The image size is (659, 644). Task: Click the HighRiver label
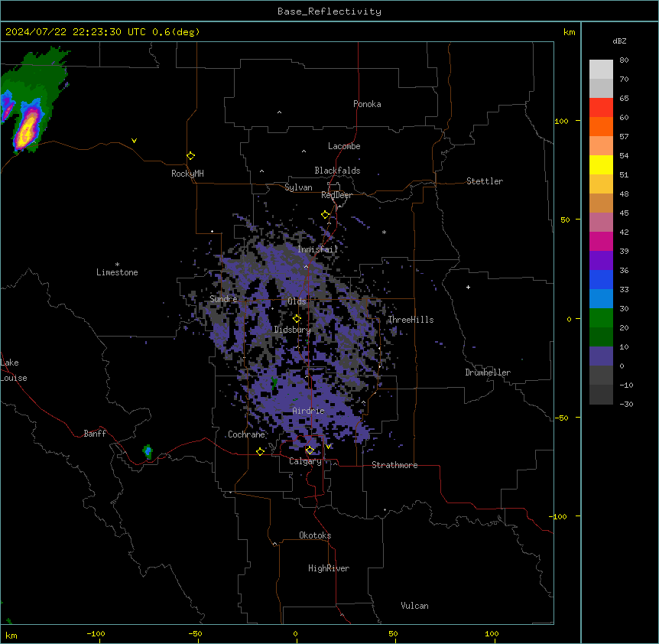click(329, 568)
